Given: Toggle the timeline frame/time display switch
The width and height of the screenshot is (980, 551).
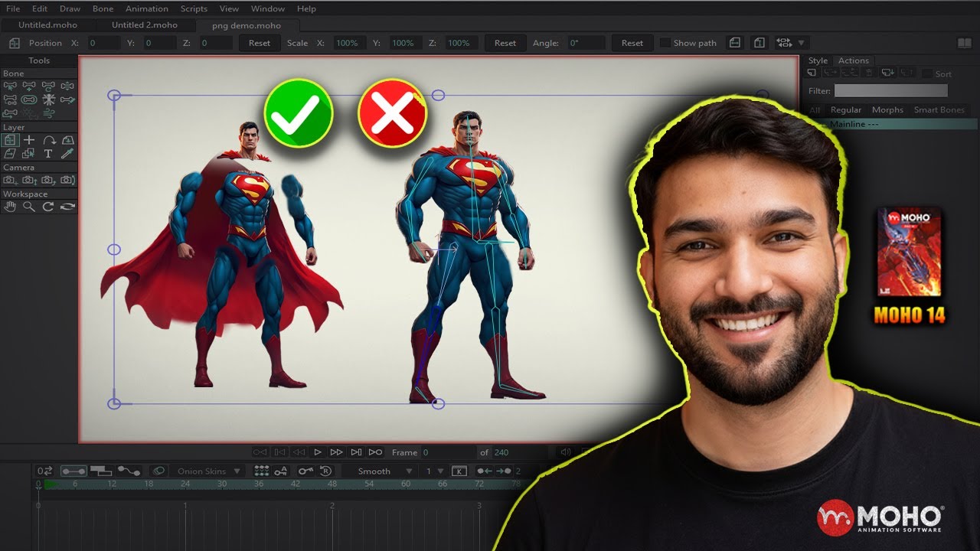Looking at the screenshot, I should click(44, 471).
